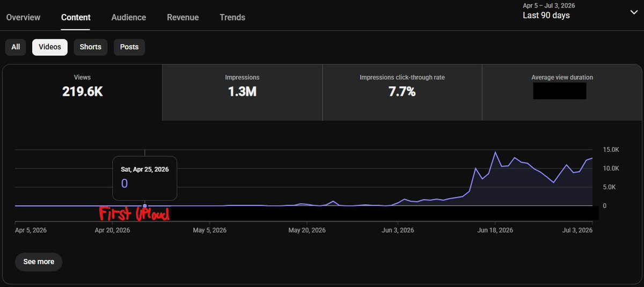Expand the date range dropdown arrow
Screen dimensions: 644x287
[634, 13]
